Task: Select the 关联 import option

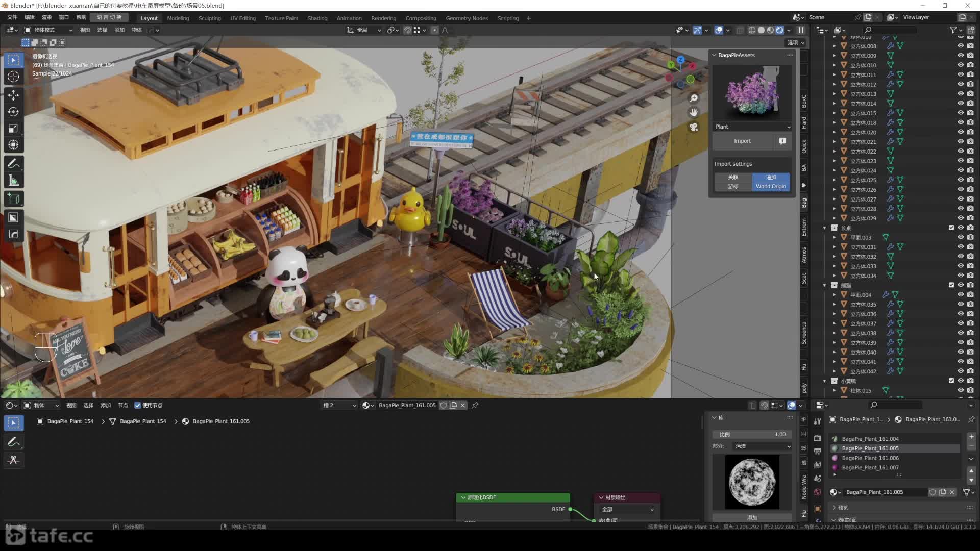Action: [x=733, y=177]
